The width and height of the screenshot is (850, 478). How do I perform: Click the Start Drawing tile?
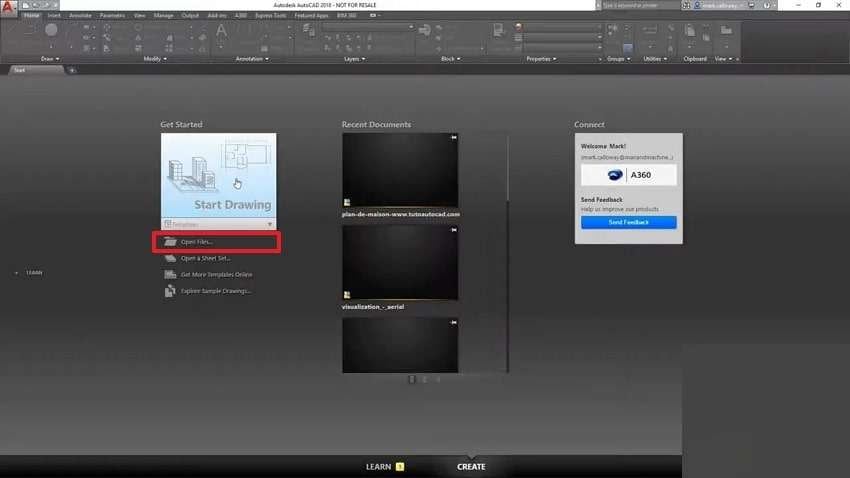tap(218, 176)
